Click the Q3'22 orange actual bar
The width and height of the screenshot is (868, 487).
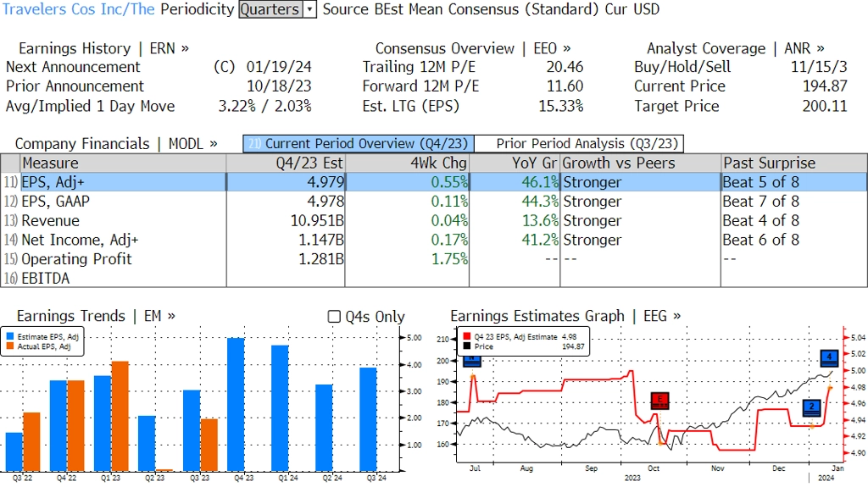click(31, 441)
